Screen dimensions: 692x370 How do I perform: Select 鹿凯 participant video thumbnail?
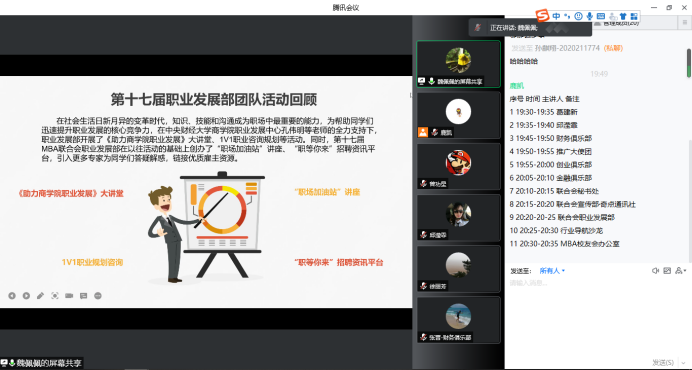coord(458,115)
